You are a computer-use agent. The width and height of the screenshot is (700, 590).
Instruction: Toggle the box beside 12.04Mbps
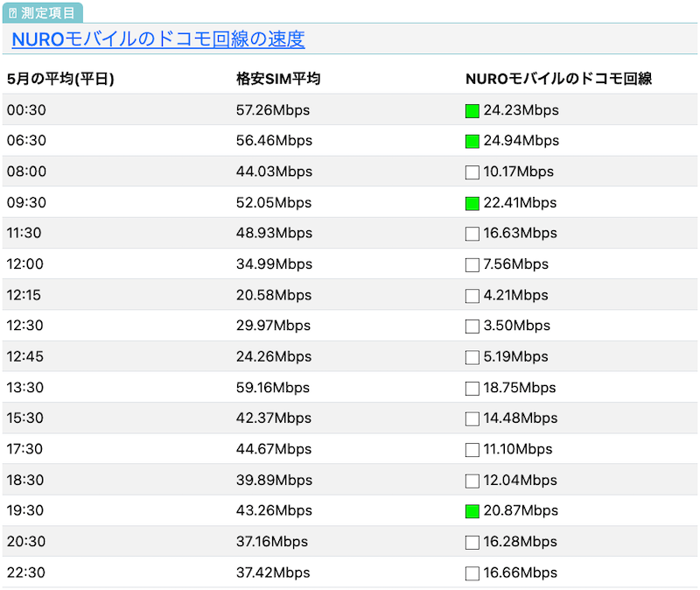[472, 481]
